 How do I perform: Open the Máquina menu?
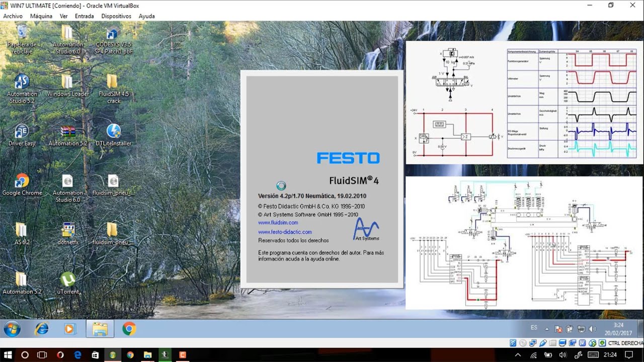coord(41,16)
